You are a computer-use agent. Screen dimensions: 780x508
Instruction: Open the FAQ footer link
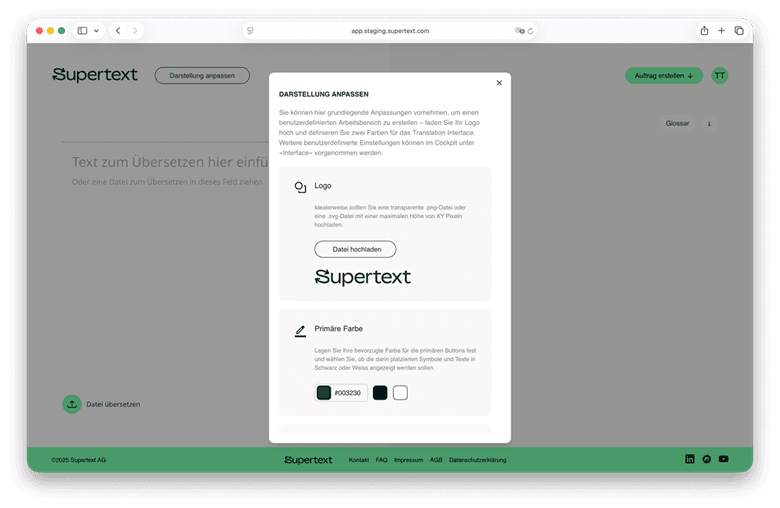382,460
